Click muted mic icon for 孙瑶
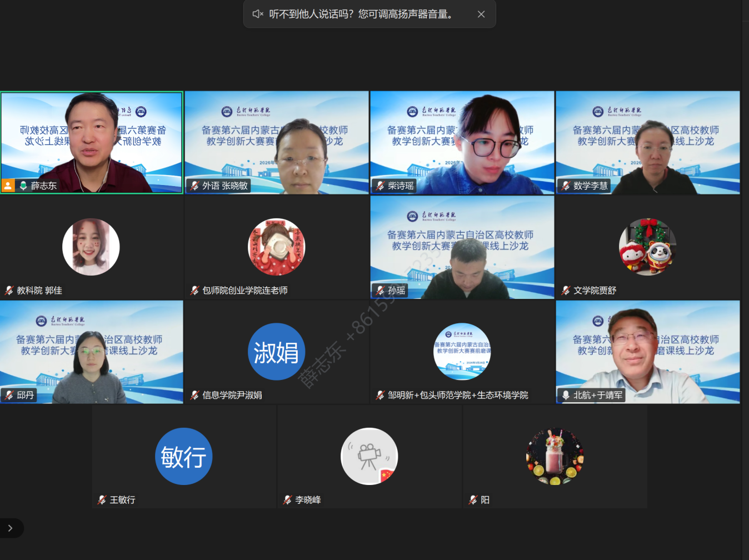Image resolution: width=749 pixels, height=560 pixels. tap(380, 291)
